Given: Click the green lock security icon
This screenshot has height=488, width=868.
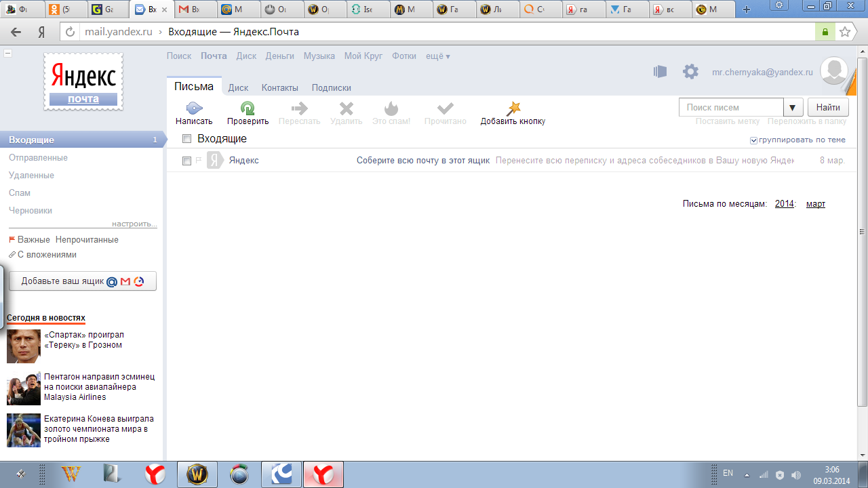Looking at the screenshot, I should pyautogui.click(x=825, y=32).
